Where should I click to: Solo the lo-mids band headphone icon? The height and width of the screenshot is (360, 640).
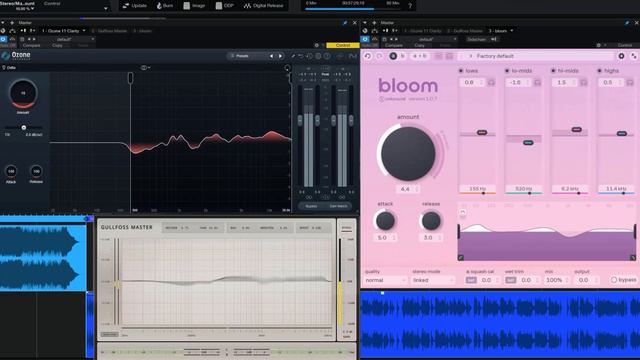538,82
